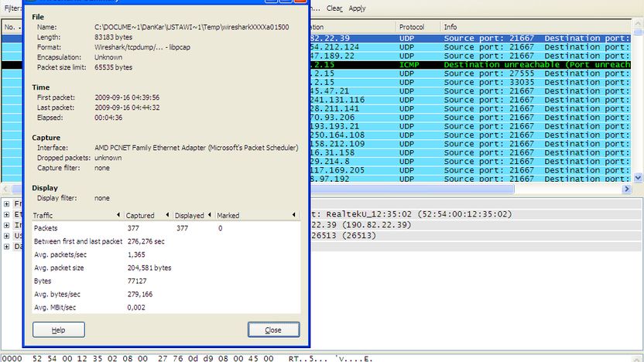Click the Marked column header
Image resolution: width=644 pixels, height=362 pixels.
[x=257, y=215]
